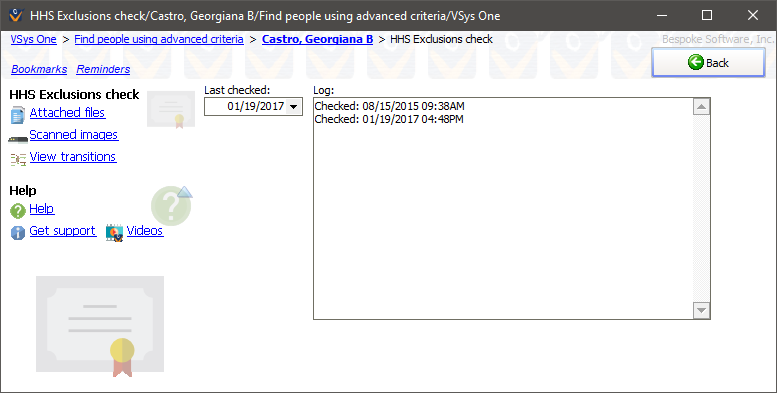The image size is (777, 393).
Task: Go Back with the green arrow button
Action: (x=708, y=62)
